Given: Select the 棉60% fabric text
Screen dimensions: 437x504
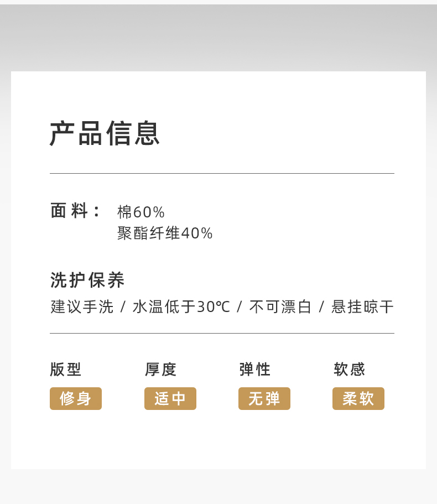Looking at the screenshot, I should click(x=141, y=212).
